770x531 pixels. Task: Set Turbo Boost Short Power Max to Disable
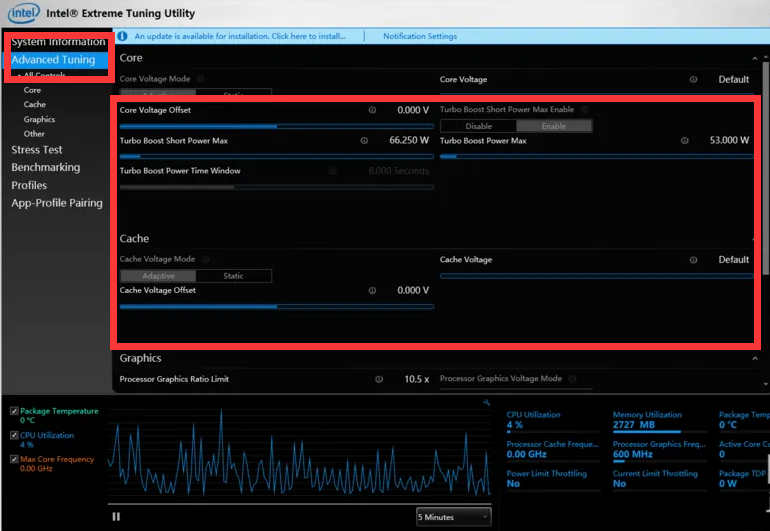point(478,126)
